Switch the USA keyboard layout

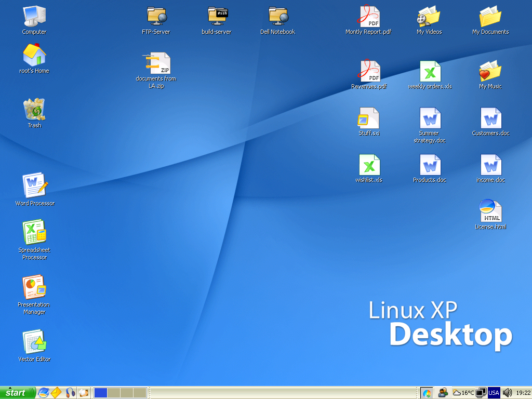click(x=494, y=393)
